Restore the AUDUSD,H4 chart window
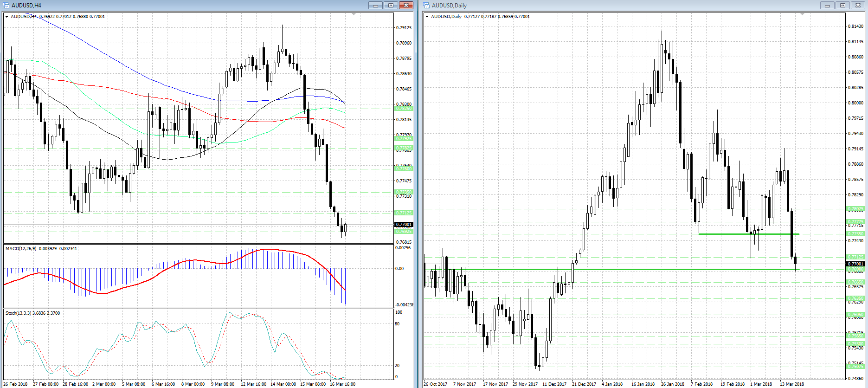 (x=391, y=5)
